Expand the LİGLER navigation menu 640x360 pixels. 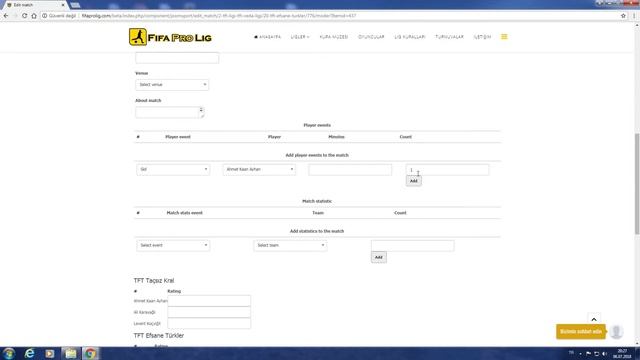pyautogui.click(x=300, y=37)
